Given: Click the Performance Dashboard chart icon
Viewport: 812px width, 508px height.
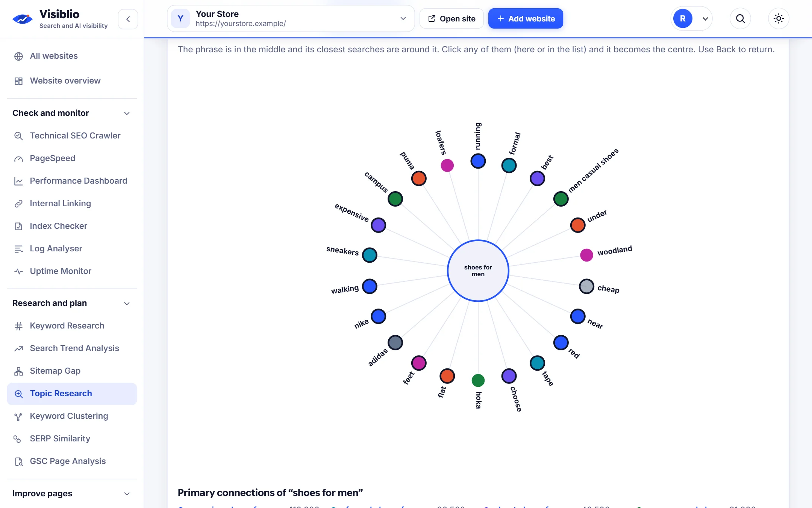Looking at the screenshot, I should pyautogui.click(x=18, y=181).
